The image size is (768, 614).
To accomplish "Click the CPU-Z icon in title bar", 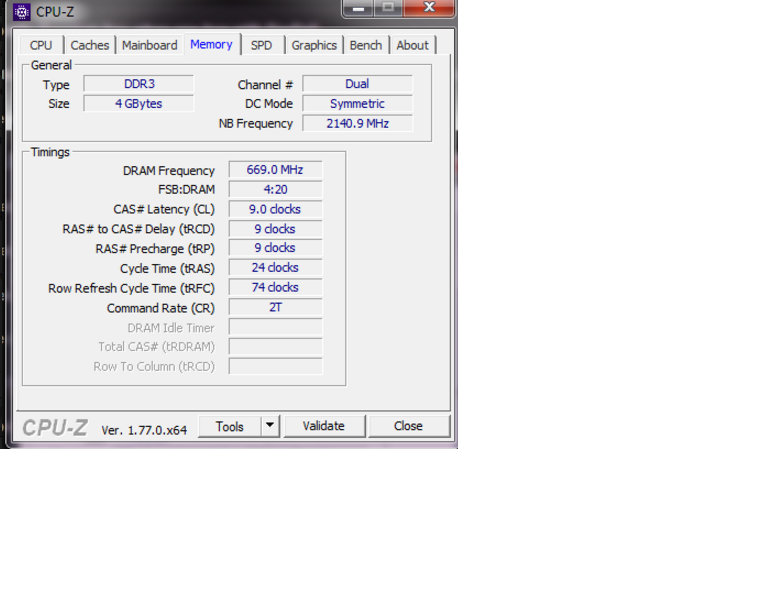I will (21, 11).
